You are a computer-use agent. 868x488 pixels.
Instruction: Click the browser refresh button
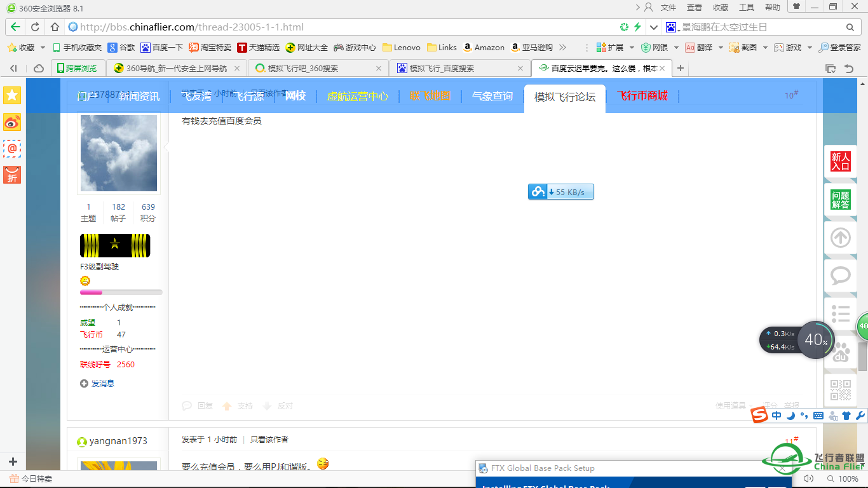point(36,27)
